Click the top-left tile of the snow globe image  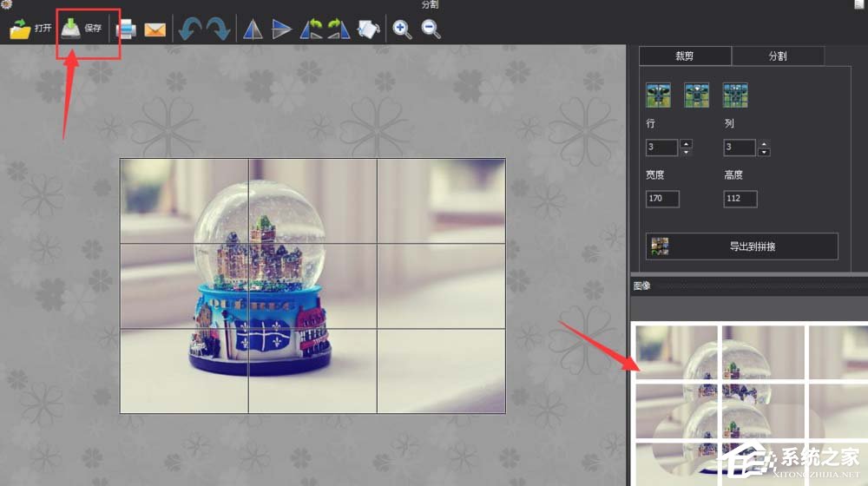[184, 201]
